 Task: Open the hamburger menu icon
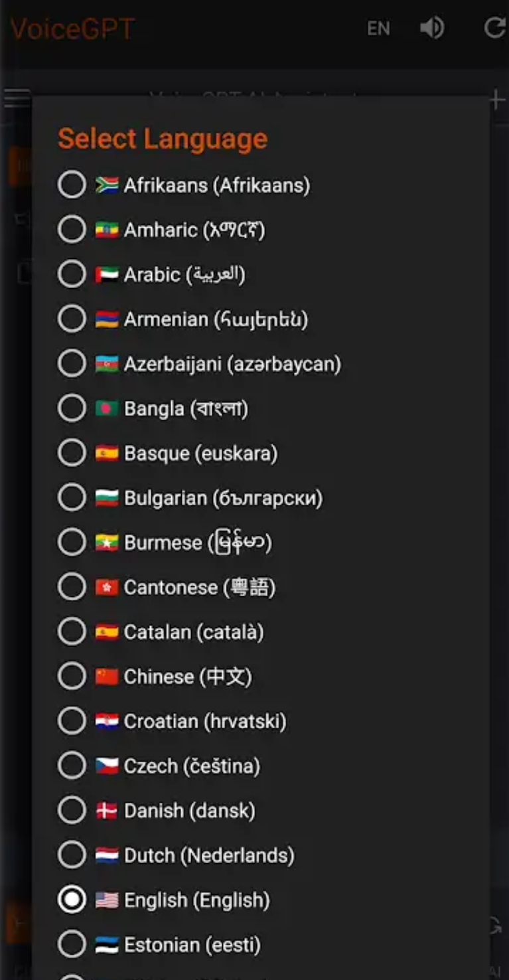[x=17, y=98]
